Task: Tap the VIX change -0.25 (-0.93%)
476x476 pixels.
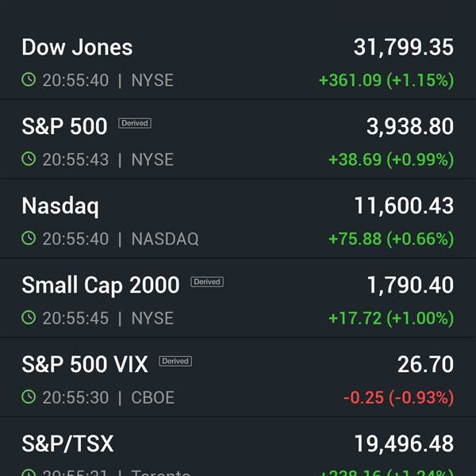Action: [398, 397]
